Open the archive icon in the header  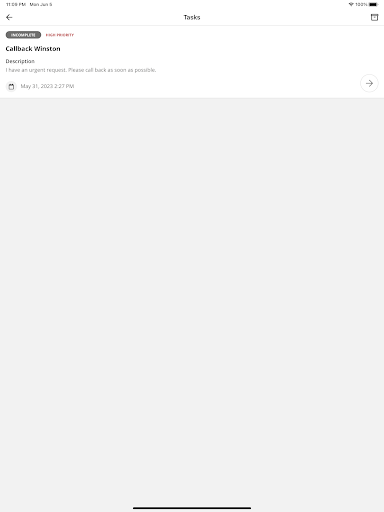(374, 17)
